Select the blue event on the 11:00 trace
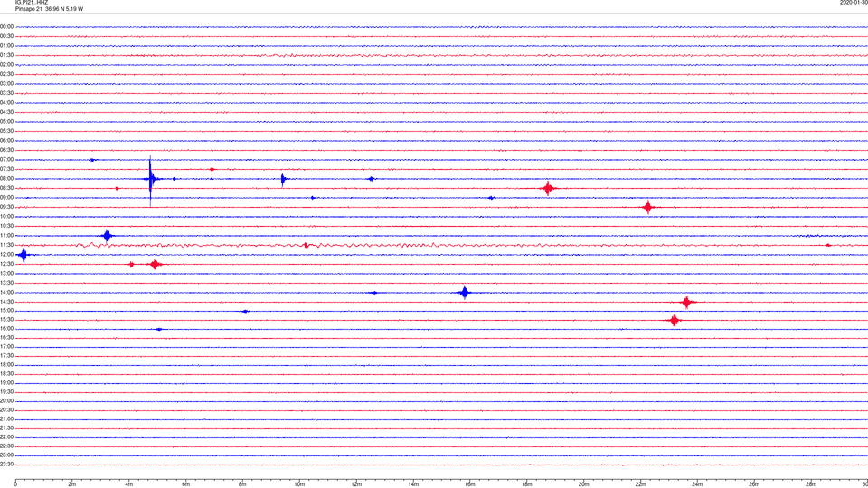This screenshot has width=868, height=488. pyautogui.click(x=108, y=236)
